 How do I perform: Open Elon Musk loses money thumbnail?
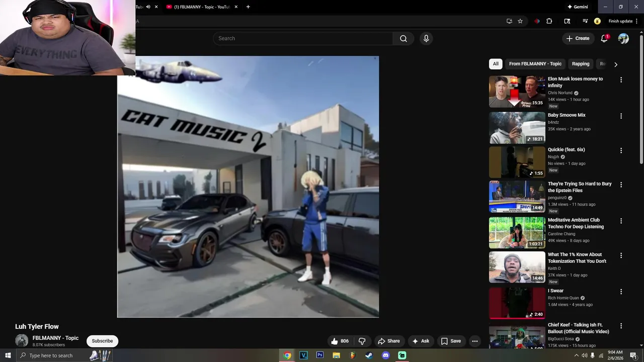517,92
